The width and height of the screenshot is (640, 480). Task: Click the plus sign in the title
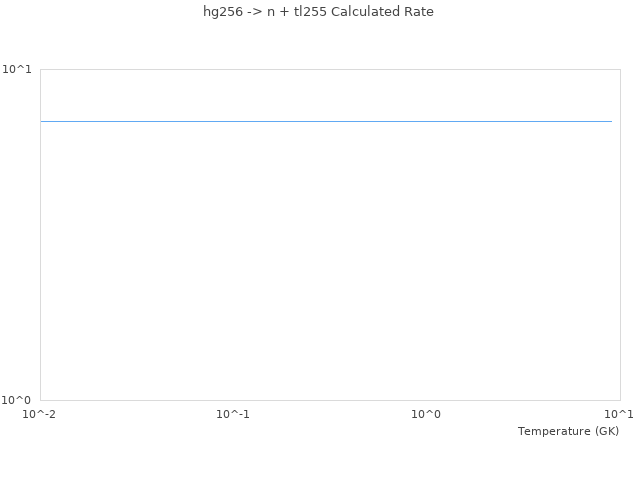[x=284, y=12]
